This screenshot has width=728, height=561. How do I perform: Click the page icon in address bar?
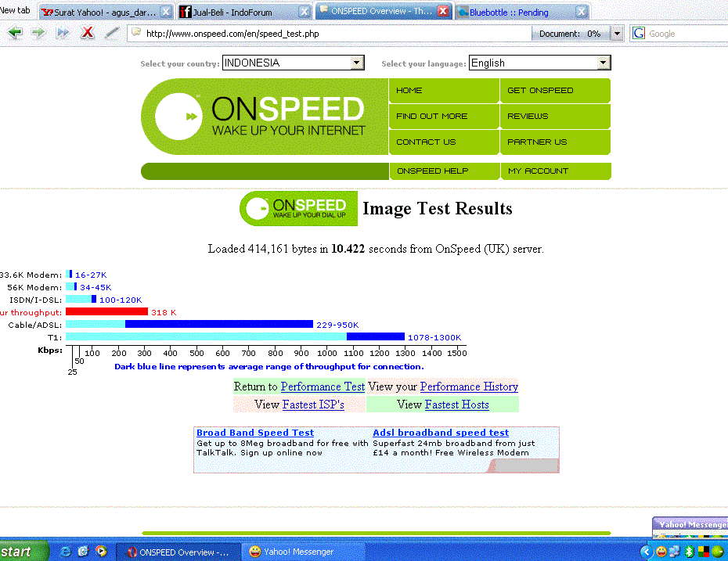[x=136, y=33]
